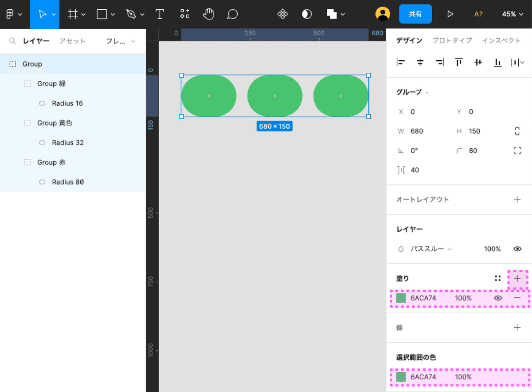
Task: Align selection to left edge
Action: [x=401, y=63]
